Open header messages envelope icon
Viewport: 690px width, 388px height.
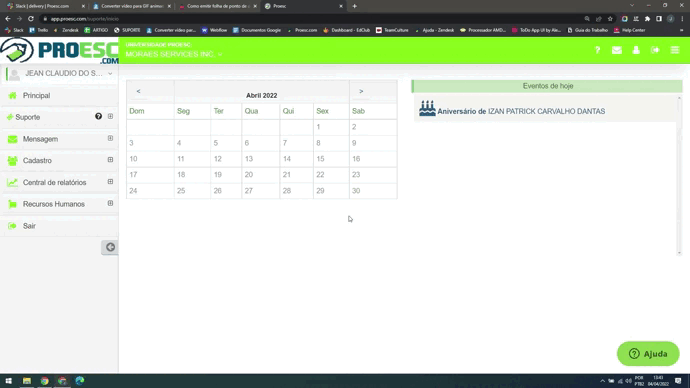tap(617, 50)
